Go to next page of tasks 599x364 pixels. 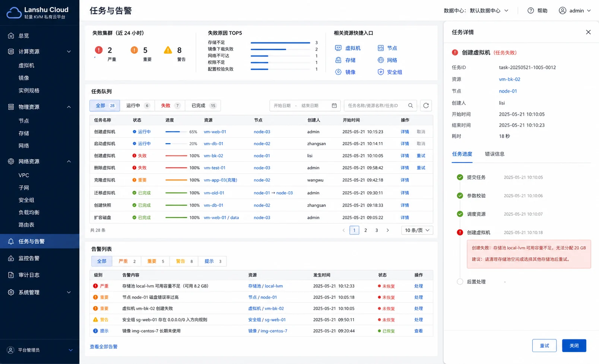(x=388, y=230)
